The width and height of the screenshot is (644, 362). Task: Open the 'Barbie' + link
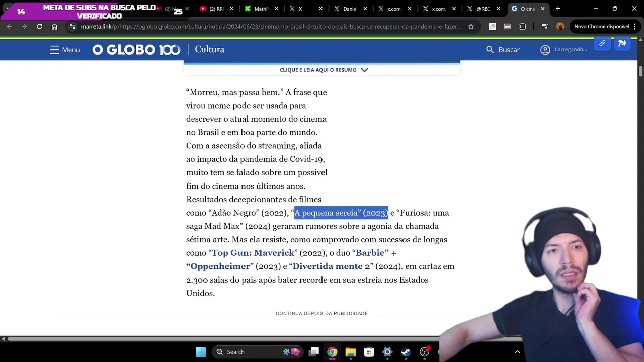pos(376,253)
